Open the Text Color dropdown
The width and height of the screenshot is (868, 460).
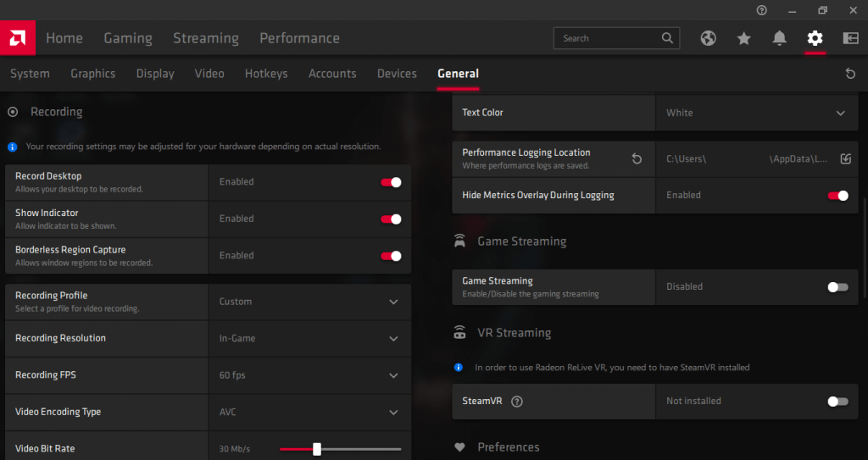[x=757, y=113]
